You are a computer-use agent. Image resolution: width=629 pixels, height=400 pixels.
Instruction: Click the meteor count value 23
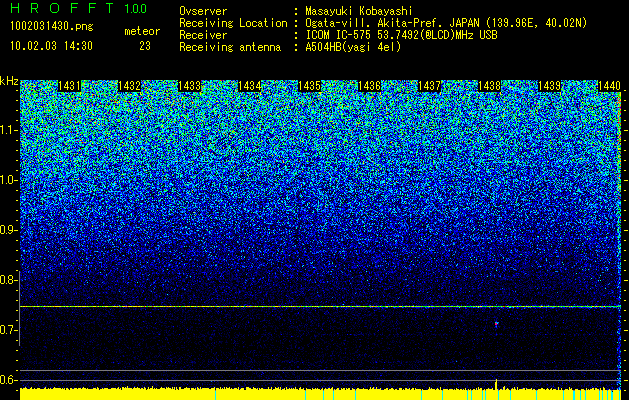145,46
